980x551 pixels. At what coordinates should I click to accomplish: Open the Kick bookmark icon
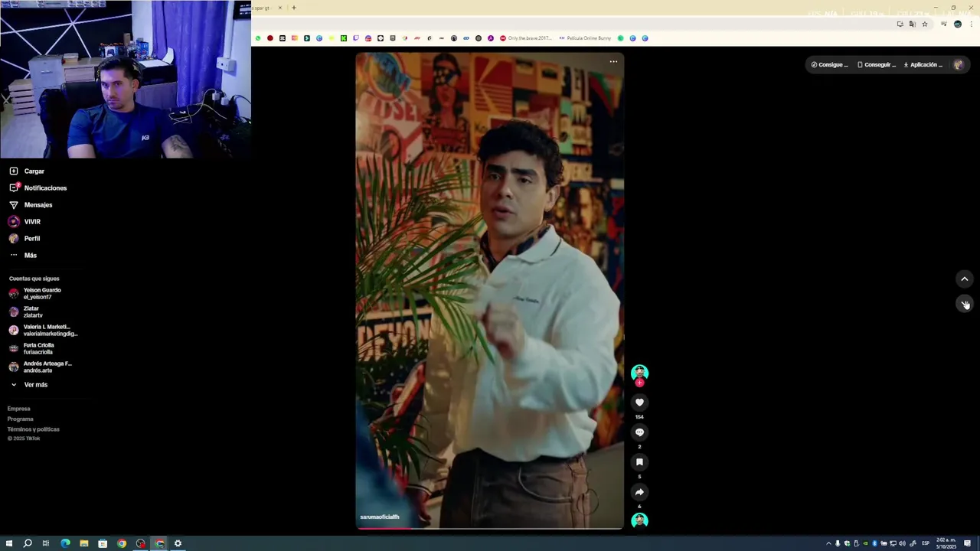coord(344,38)
